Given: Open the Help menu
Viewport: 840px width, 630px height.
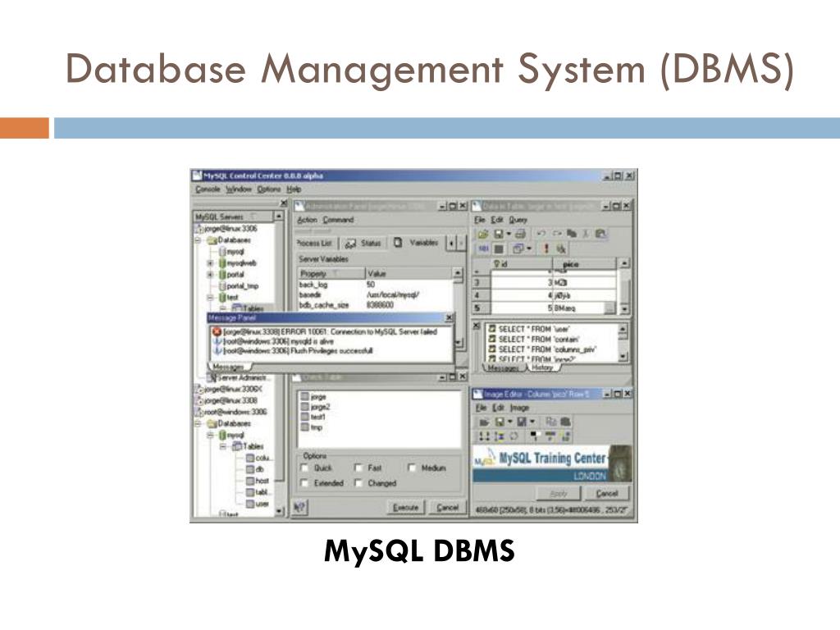Looking at the screenshot, I should 294,189.
